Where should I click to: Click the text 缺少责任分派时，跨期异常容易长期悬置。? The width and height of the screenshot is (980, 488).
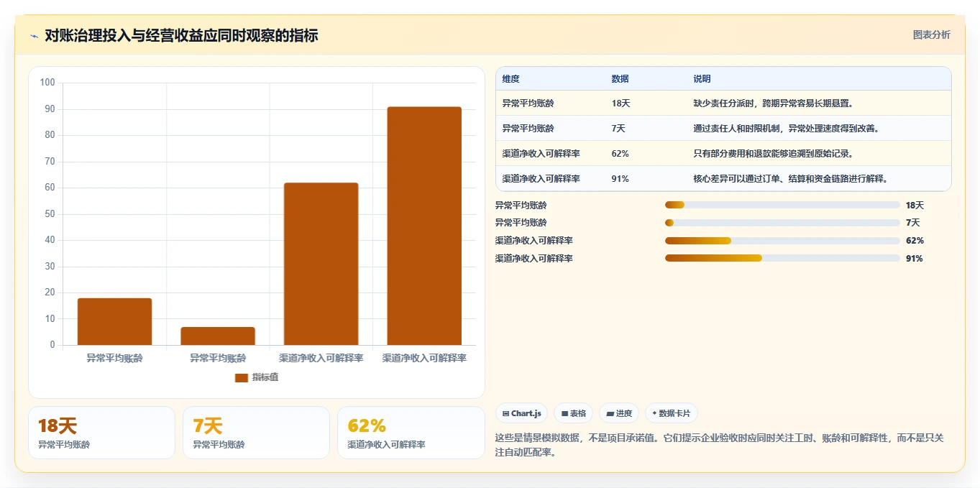click(x=774, y=103)
